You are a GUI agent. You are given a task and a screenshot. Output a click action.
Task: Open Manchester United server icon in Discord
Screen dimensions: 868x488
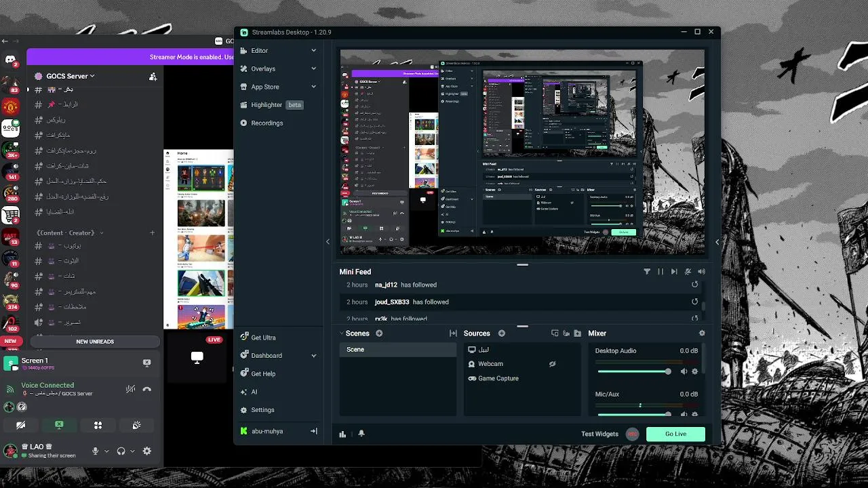click(x=10, y=106)
